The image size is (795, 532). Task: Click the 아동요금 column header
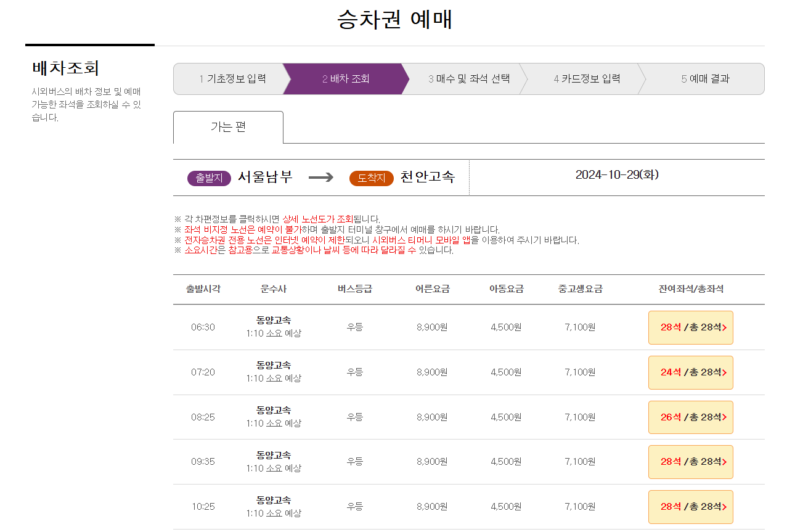(506, 289)
